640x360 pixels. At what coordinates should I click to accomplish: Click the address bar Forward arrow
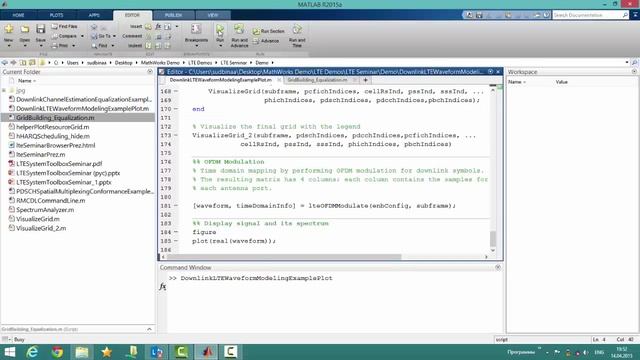click(x=13, y=62)
